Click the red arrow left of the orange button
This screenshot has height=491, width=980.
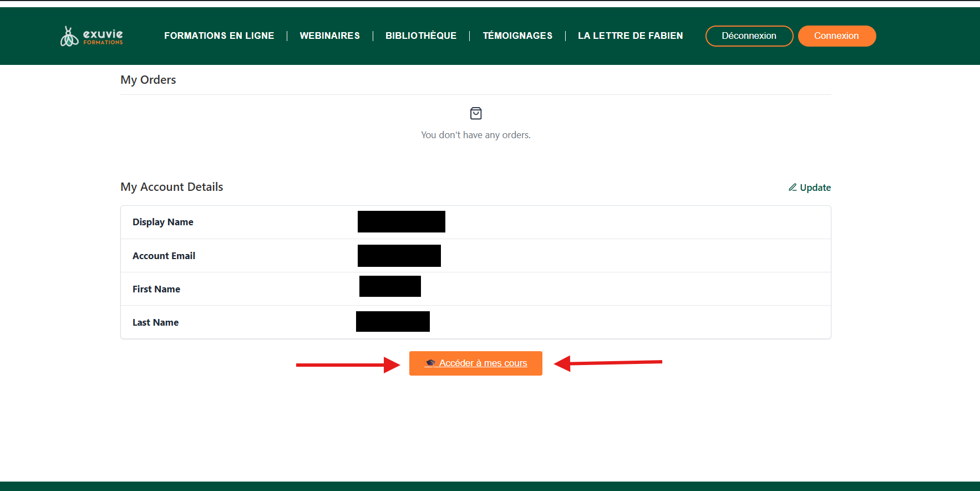tap(348, 365)
